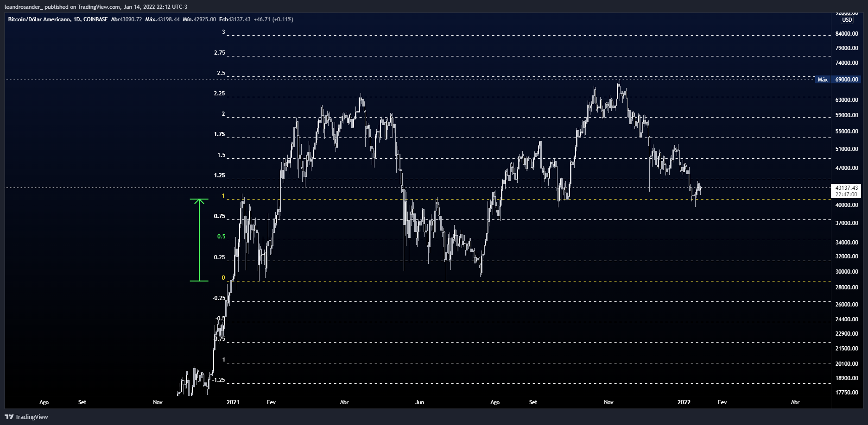Select the Fibonacci level label 3

pyautogui.click(x=223, y=32)
